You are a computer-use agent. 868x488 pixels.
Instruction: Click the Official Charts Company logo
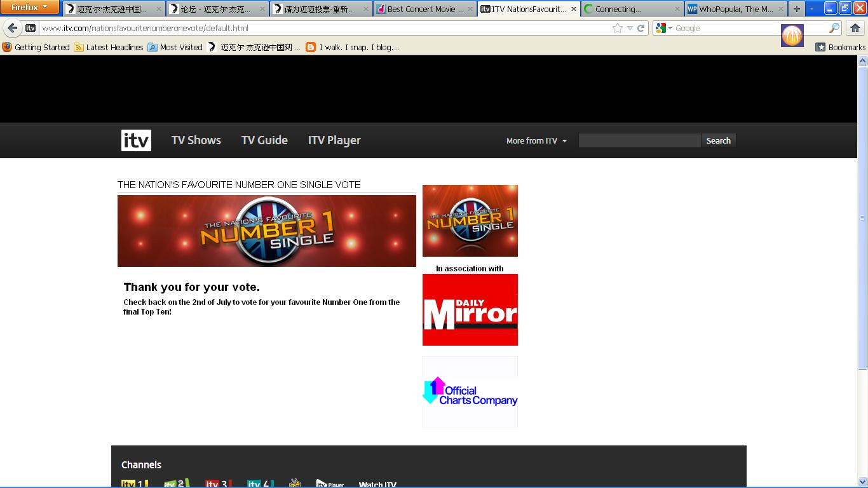pyautogui.click(x=470, y=392)
